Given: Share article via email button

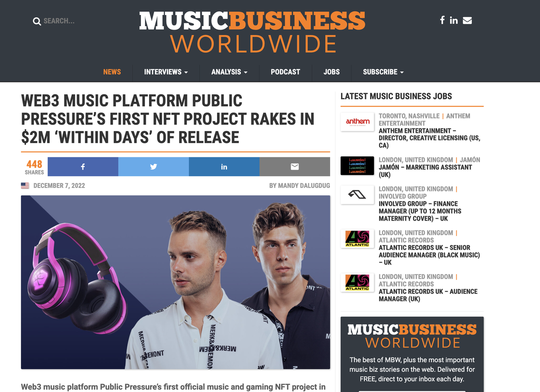Looking at the screenshot, I should [295, 166].
